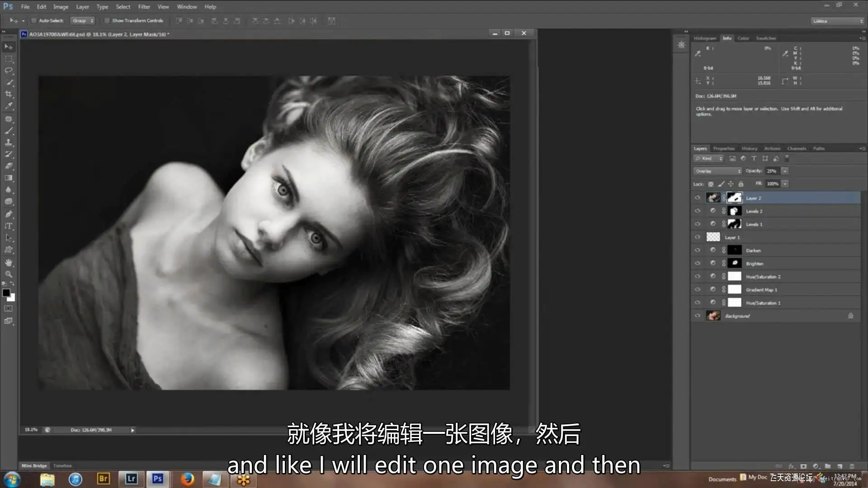This screenshot has width=868, height=488.
Task: Select the Eraser tool
Action: 9,166
